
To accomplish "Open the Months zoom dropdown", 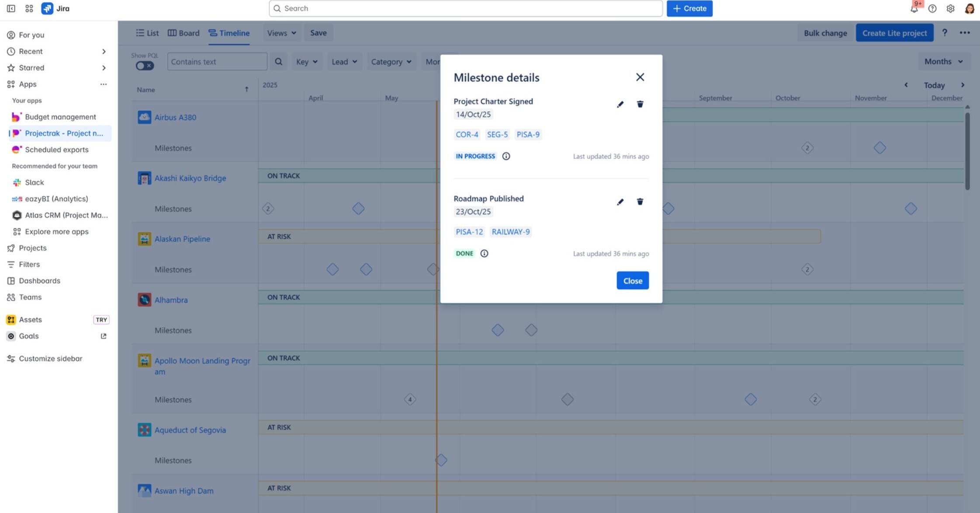I will coord(943,61).
